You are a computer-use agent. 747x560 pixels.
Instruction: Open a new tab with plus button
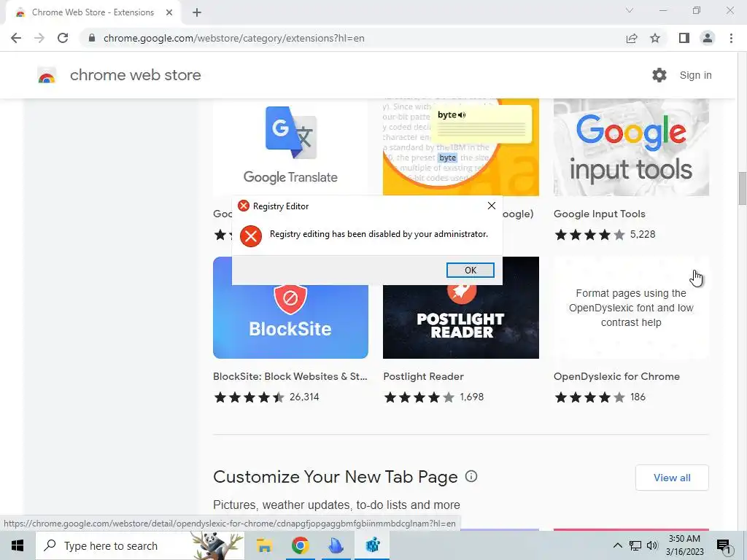197,12
